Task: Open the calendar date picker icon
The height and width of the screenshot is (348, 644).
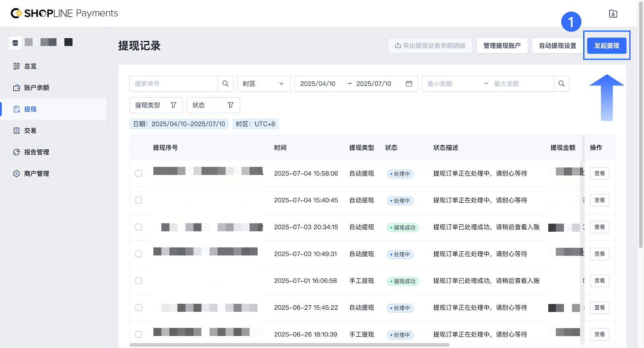Action: click(x=409, y=84)
